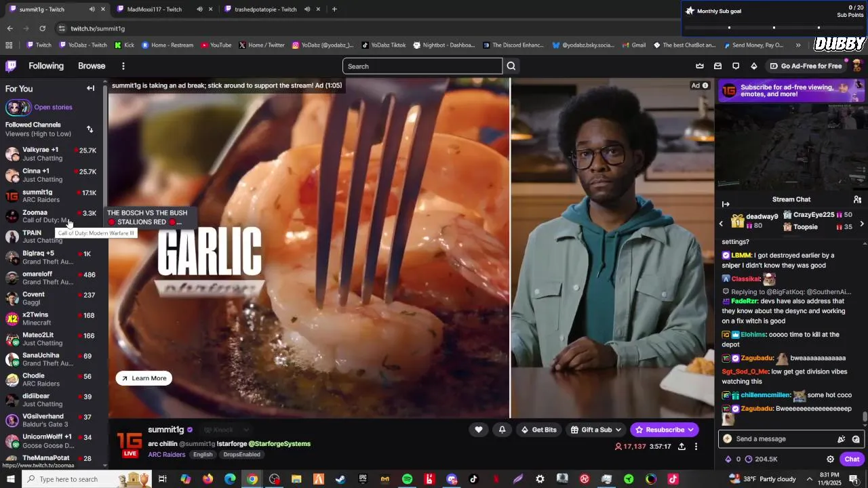Open YoDabz - Twitch bookmark
The image size is (868, 488).
click(x=83, y=45)
